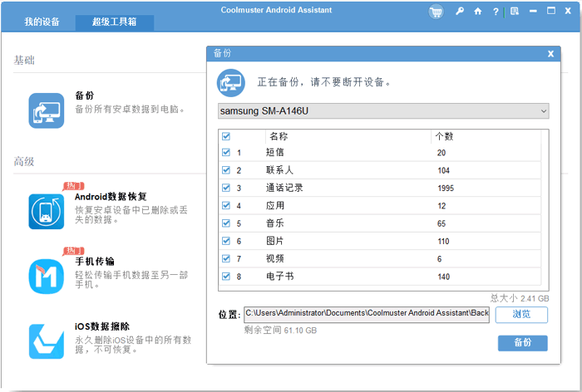Image resolution: width=582 pixels, height=392 pixels.
Task: Open the shopping cart purchase icon
Action: 436,12
